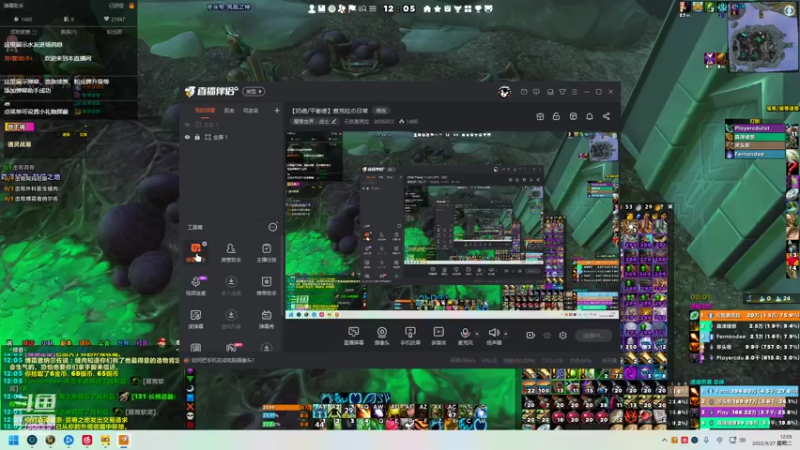Viewport: 800px width, 450px height.
Task: Add 直播屏幕 screen capture source
Action: point(354,336)
